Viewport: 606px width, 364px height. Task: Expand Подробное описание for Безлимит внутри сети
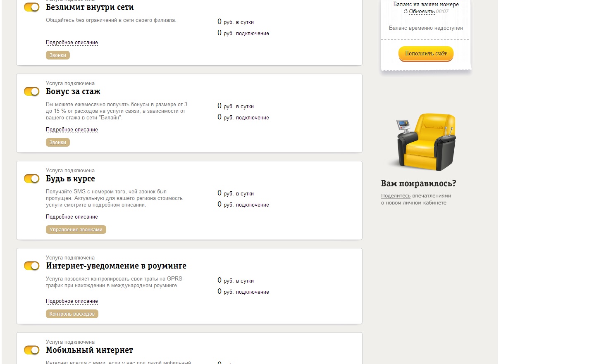pos(72,43)
